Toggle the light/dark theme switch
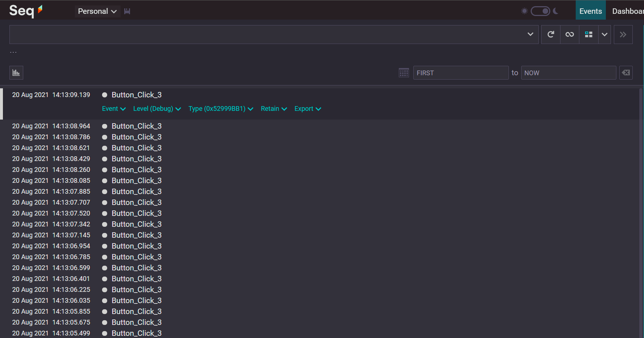644x338 pixels. [x=540, y=11]
